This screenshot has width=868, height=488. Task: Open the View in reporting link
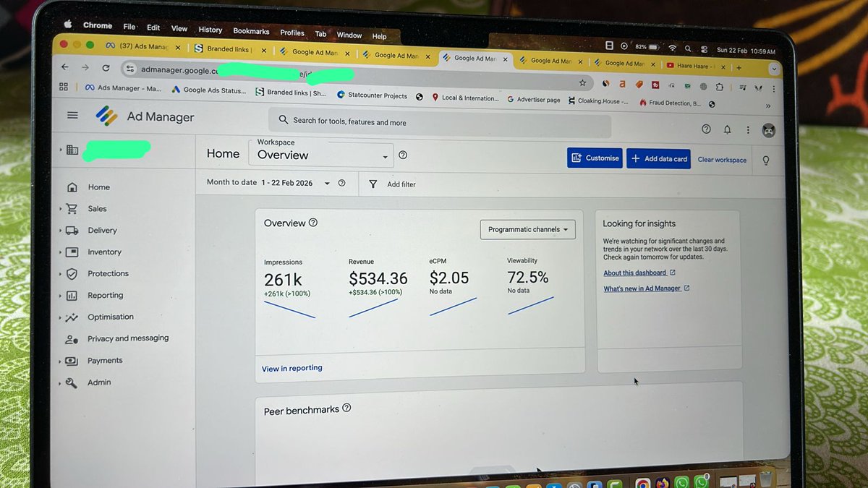[292, 368]
